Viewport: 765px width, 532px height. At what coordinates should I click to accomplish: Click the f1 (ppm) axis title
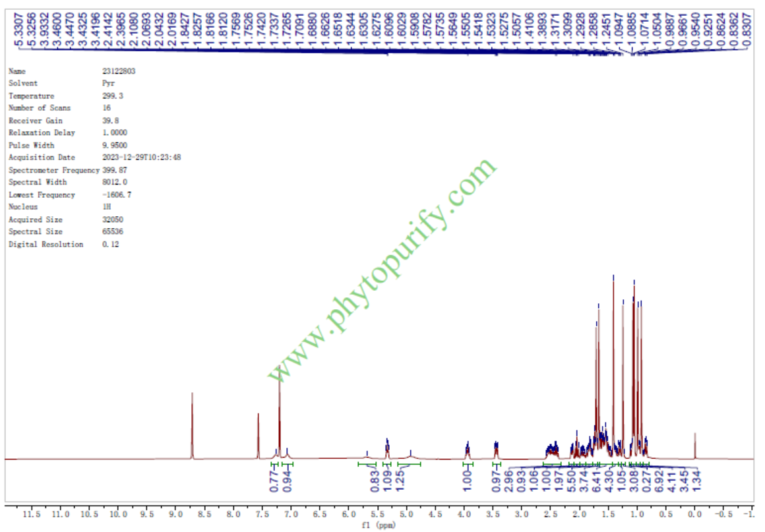(x=379, y=525)
